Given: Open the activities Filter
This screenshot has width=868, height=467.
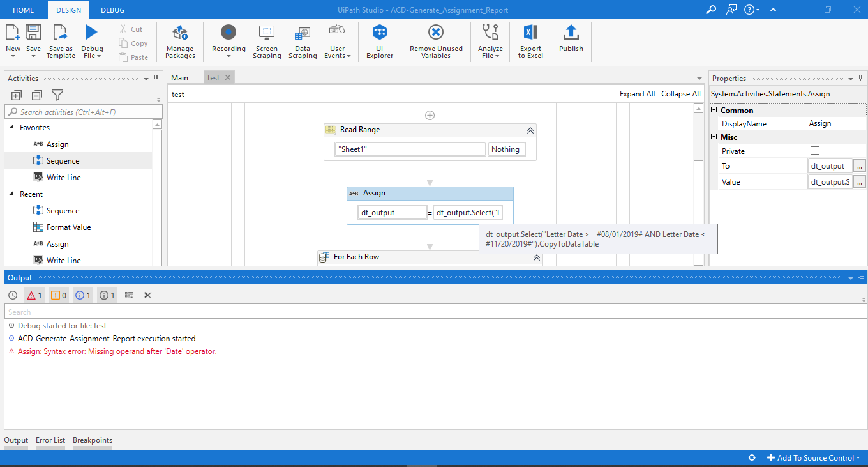Looking at the screenshot, I should (x=57, y=95).
